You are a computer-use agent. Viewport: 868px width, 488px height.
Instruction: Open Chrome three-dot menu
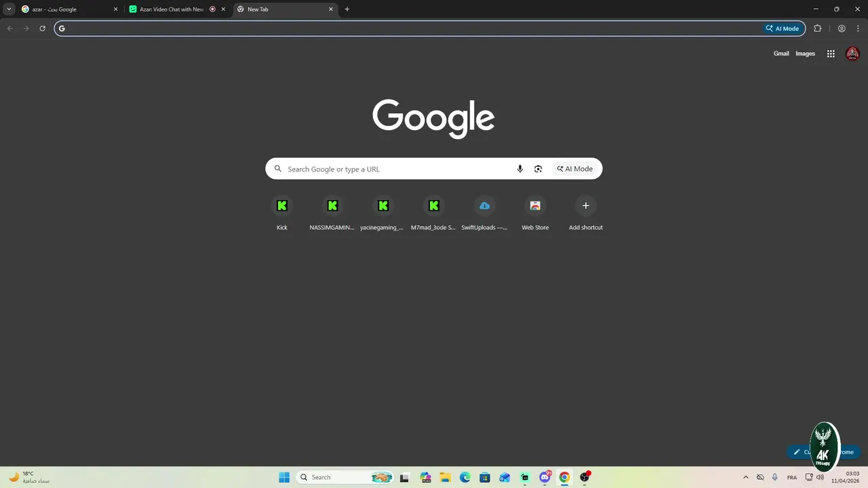[x=858, y=28]
